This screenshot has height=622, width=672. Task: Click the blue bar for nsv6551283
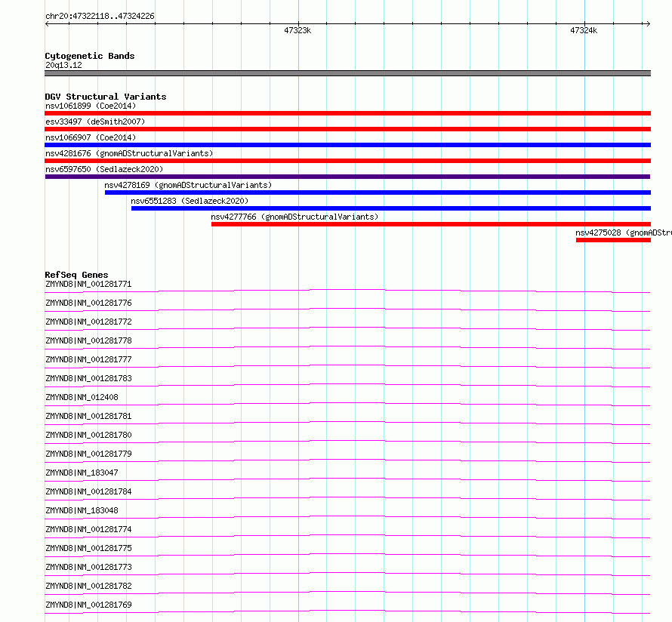point(391,208)
